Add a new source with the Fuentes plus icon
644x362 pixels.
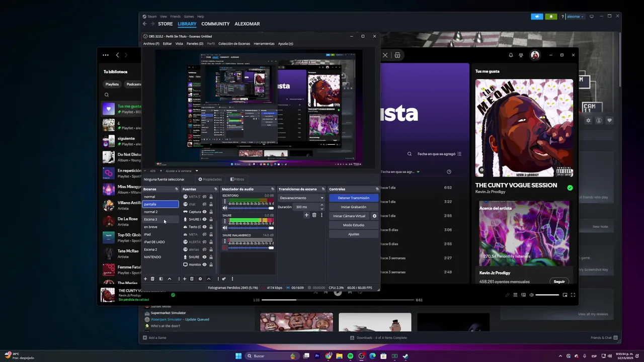tap(185, 279)
